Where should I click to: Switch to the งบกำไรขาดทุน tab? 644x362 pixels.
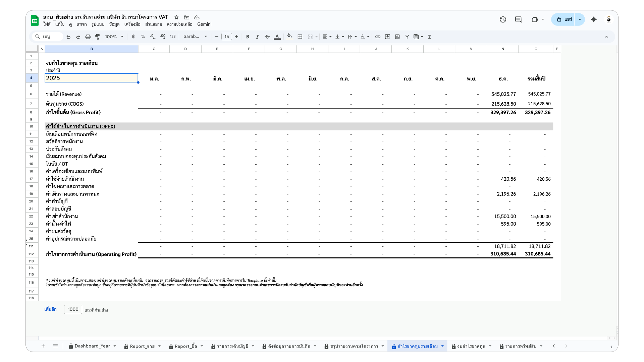pyautogui.click(x=471, y=346)
